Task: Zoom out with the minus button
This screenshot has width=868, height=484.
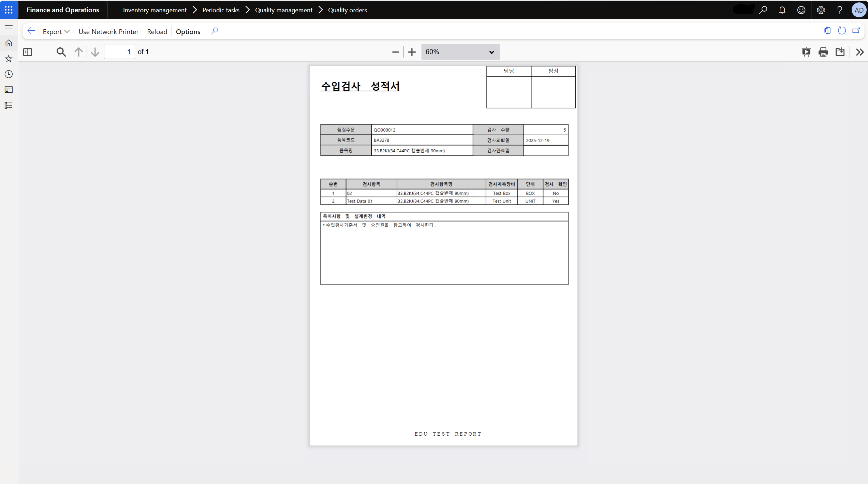Action: coord(395,52)
